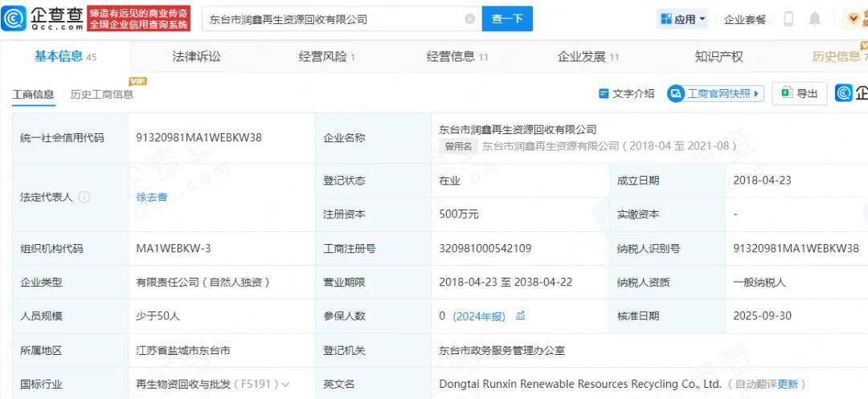
Task: Click the trend chart icon after 2024年报
Action: coord(521,316)
